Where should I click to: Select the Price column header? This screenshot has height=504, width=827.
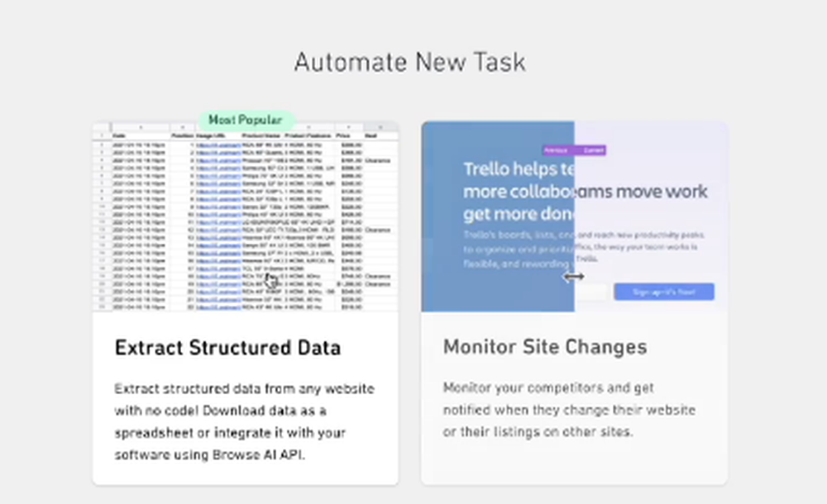pos(342,136)
